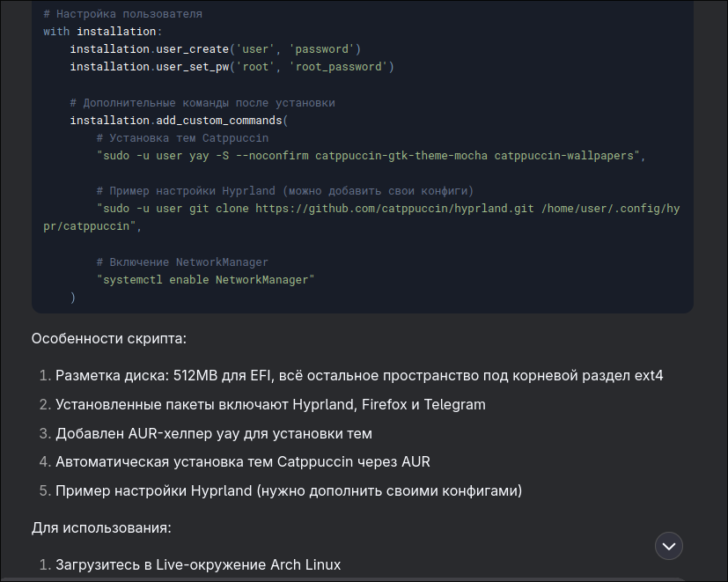This screenshot has width=728, height=582.
Task: Click the "systemctl enable NetworkManager" string
Action: pyautogui.click(x=206, y=280)
